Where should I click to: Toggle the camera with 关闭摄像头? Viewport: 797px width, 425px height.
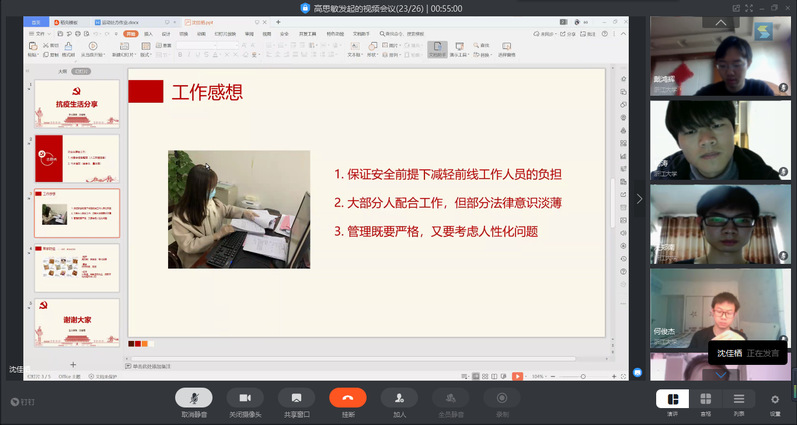pyautogui.click(x=245, y=398)
